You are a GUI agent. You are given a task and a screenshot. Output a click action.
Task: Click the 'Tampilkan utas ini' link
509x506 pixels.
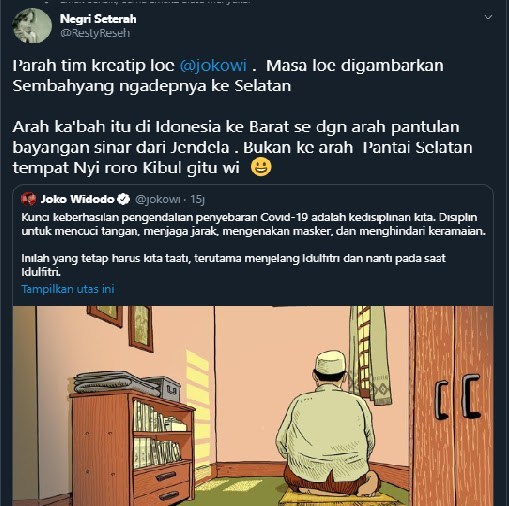[x=68, y=289]
